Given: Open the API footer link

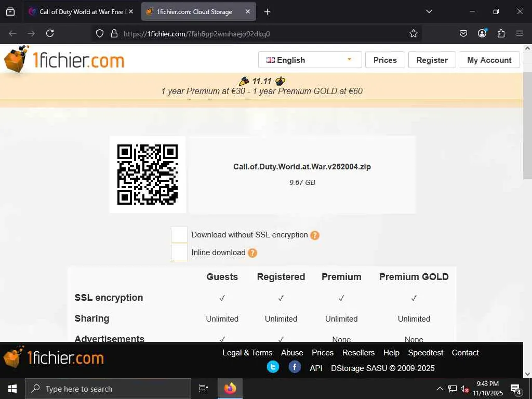Looking at the screenshot, I should (316, 368).
